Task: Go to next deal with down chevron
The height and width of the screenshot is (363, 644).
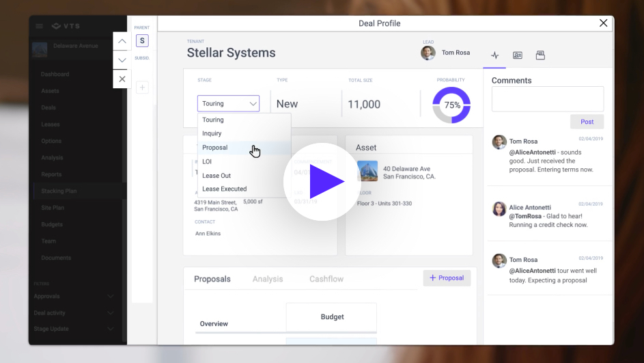Action: 122,60
